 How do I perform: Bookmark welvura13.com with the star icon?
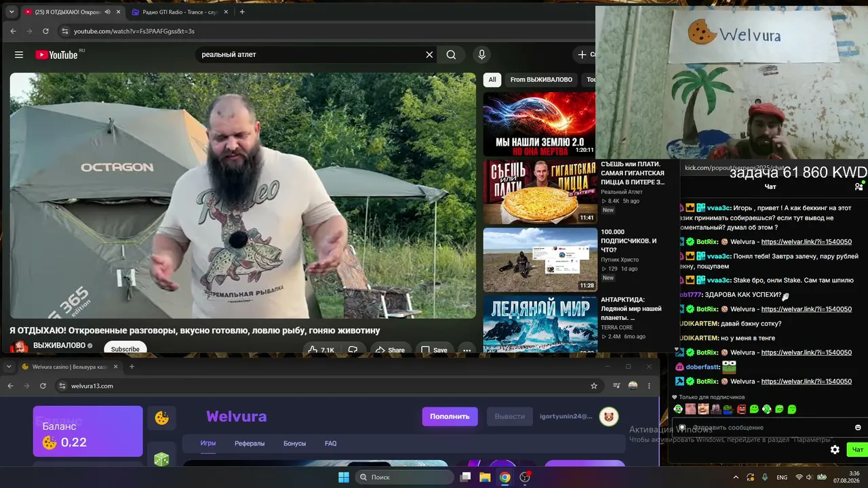[x=594, y=386]
